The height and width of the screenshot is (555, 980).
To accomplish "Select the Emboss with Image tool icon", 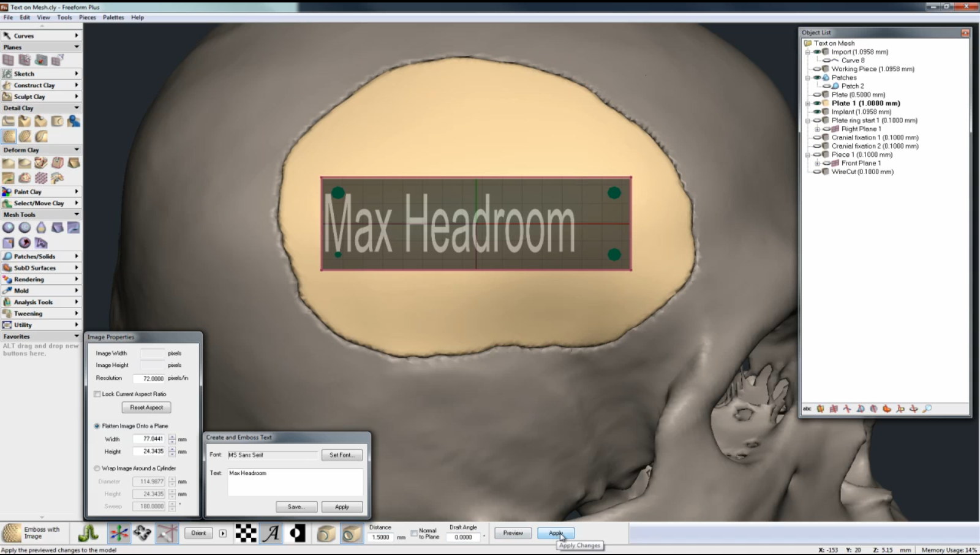I will (11, 533).
